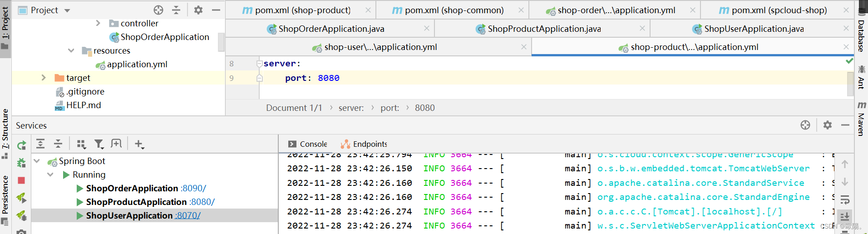Click Expand All in Services toolbar

click(x=40, y=144)
